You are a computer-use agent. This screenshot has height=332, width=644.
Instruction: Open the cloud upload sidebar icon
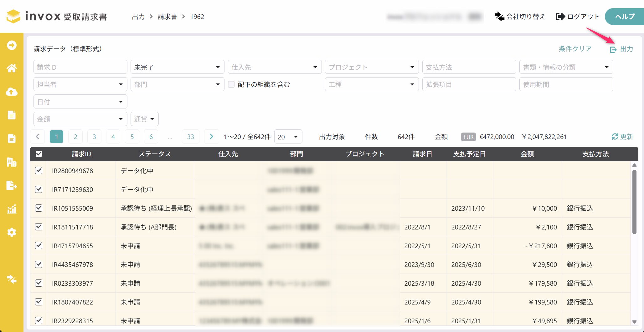point(12,92)
